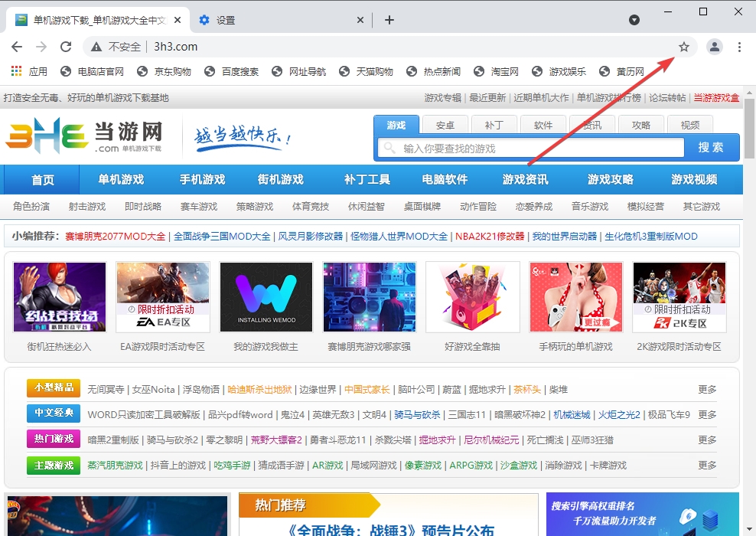Open 角色扮演 category link
The height and width of the screenshot is (536, 756).
coord(31,207)
